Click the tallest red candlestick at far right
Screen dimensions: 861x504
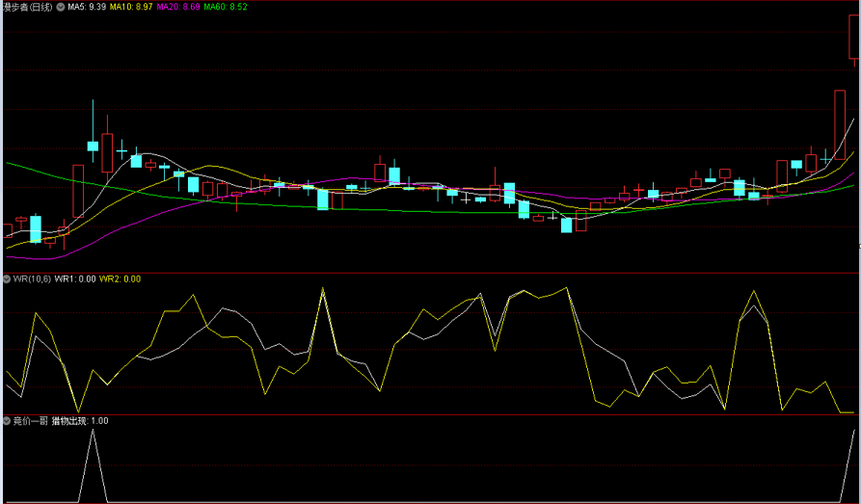tap(840, 125)
